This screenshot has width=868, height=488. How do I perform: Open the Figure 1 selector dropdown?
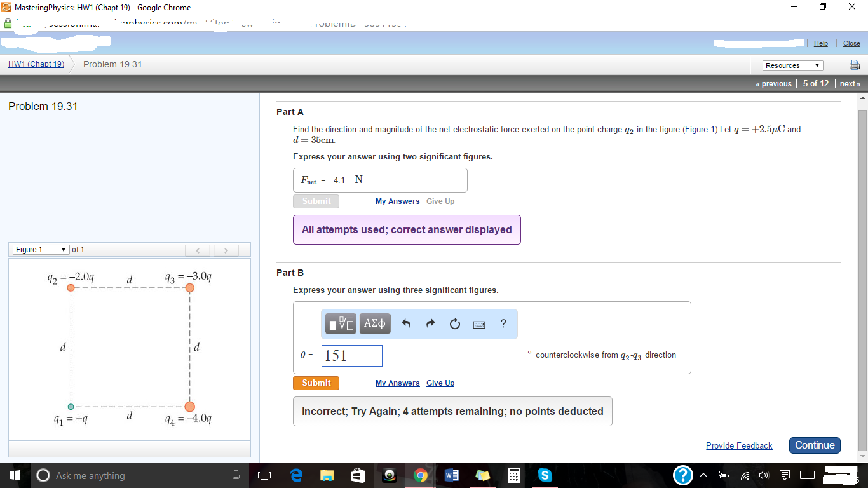[x=41, y=250]
